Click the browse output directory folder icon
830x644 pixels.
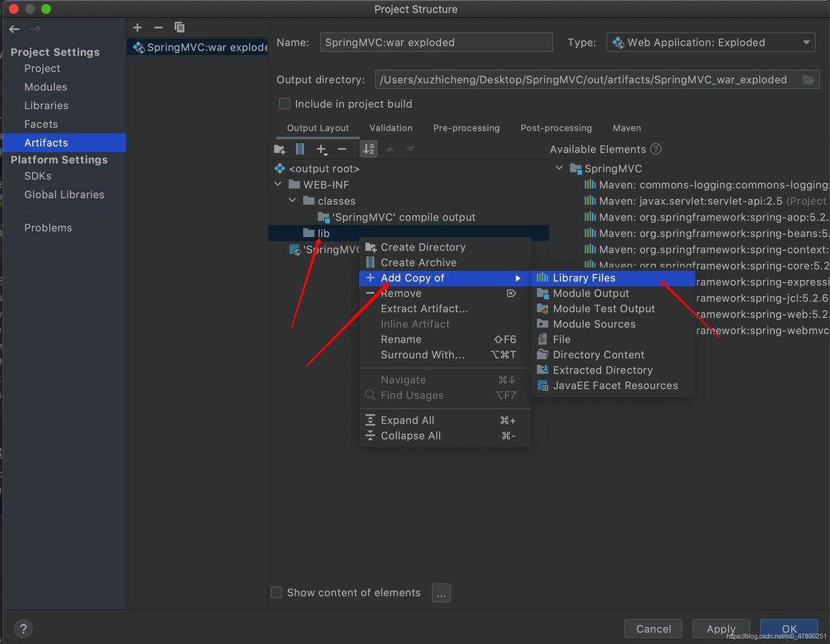click(809, 80)
